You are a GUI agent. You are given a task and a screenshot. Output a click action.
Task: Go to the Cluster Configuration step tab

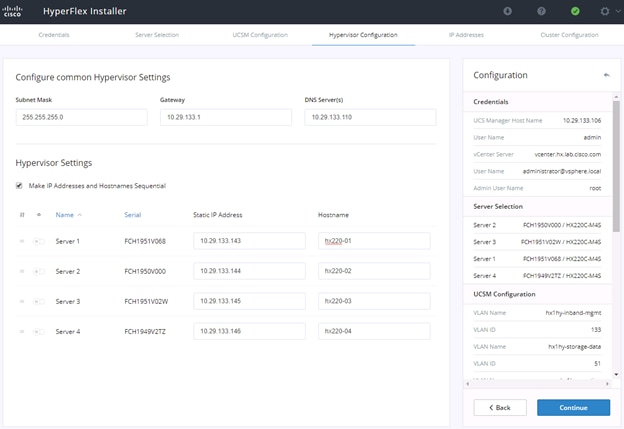tap(569, 35)
